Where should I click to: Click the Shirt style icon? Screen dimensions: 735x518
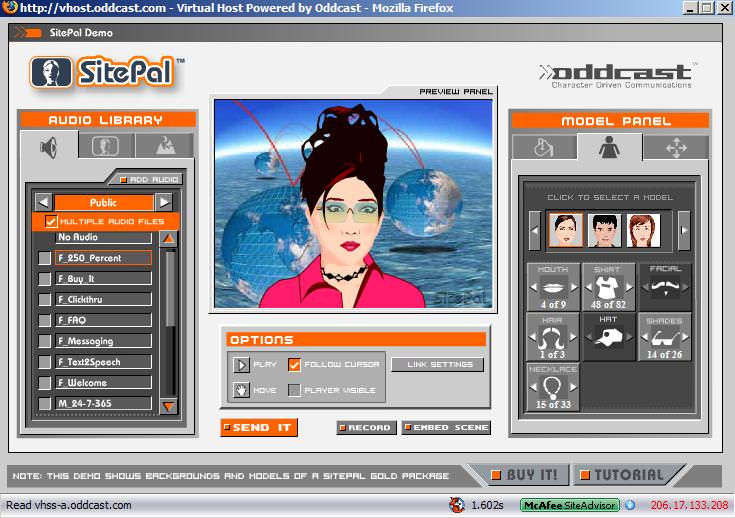point(608,285)
